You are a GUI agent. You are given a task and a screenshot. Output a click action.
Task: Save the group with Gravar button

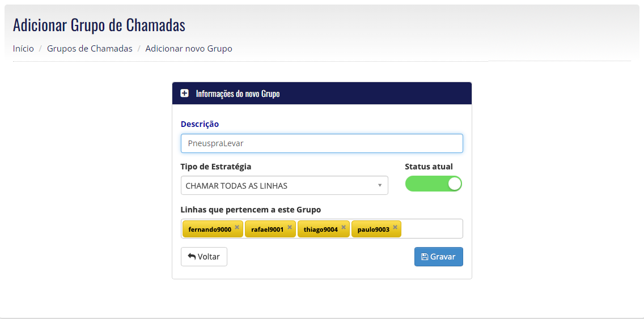click(x=439, y=257)
